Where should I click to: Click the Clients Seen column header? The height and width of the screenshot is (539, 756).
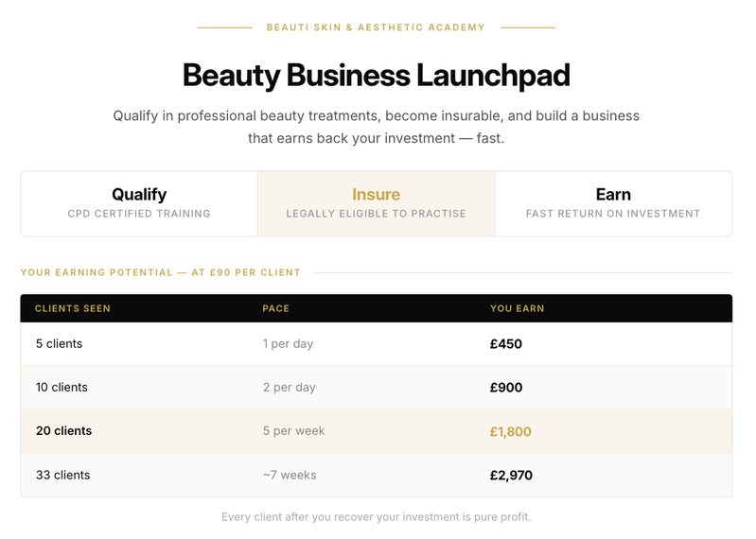[73, 308]
